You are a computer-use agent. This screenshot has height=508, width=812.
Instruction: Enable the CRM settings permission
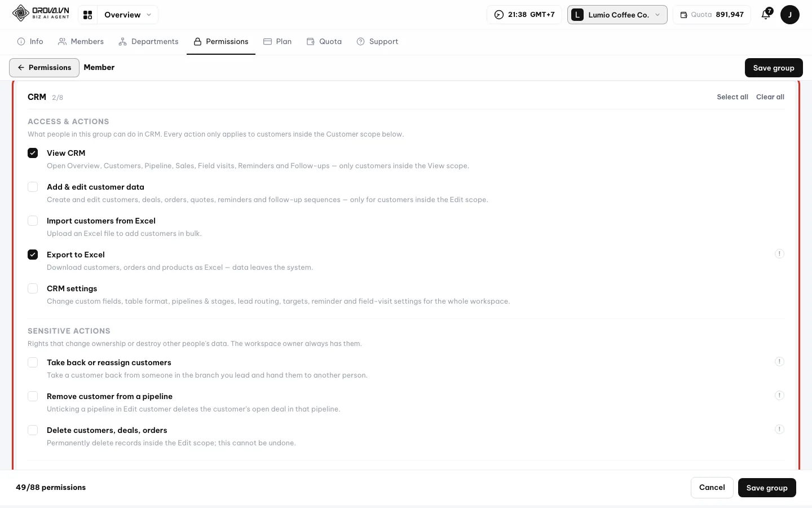[x=33, y=288]
